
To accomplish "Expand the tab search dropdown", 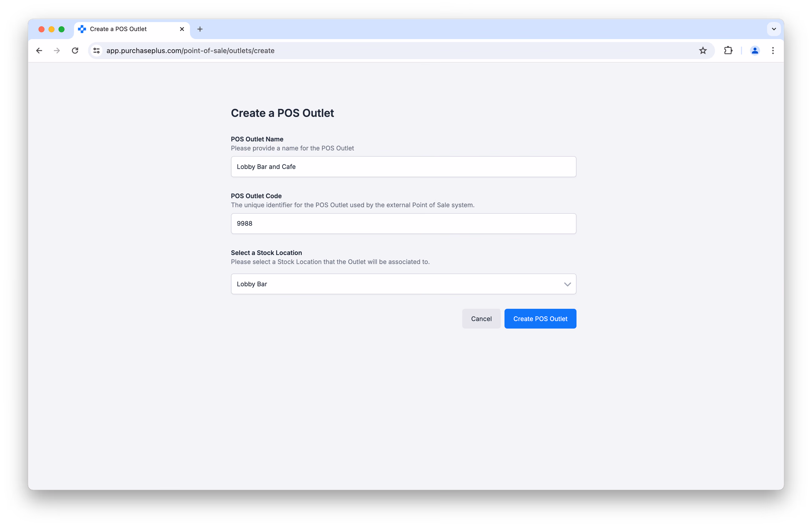I will click(774, 29).
